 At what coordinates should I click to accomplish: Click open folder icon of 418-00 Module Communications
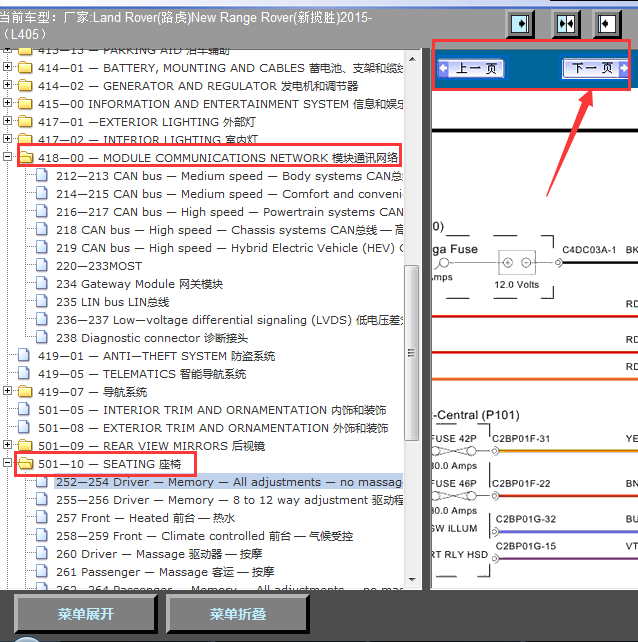[26, 157]
